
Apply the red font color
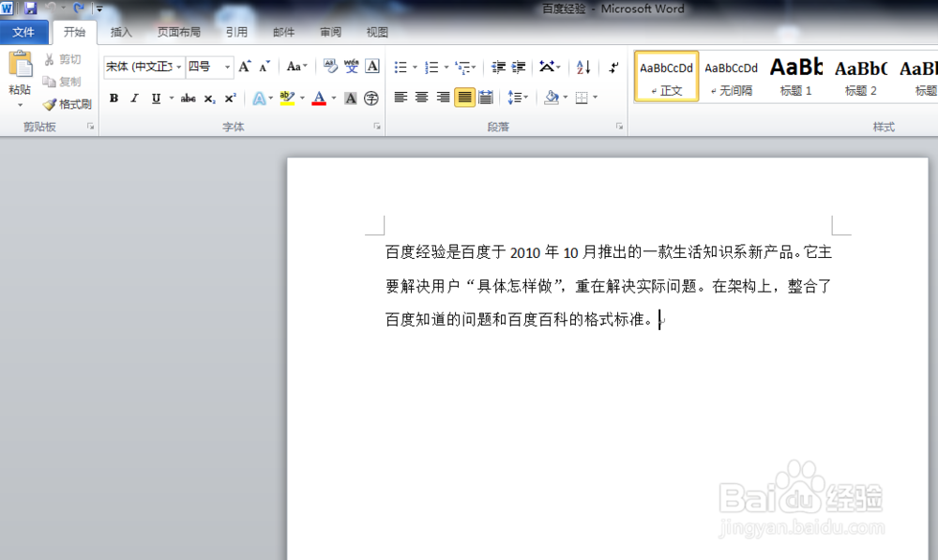coord(319,98)
